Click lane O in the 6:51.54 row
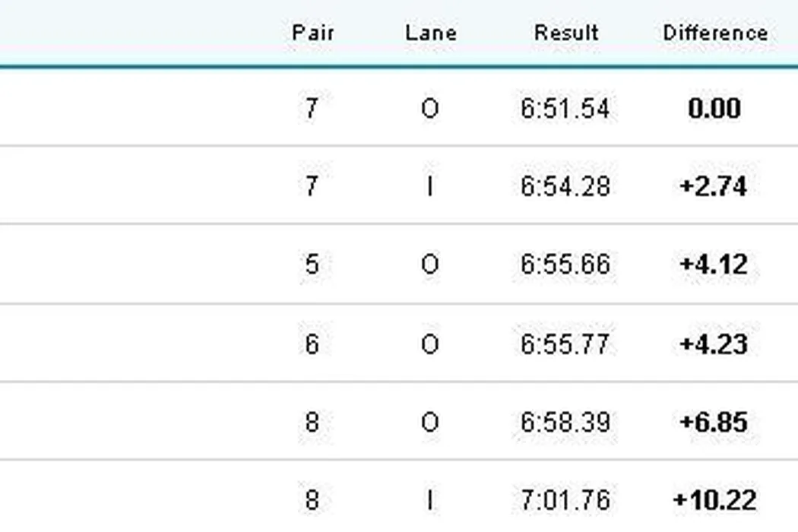 coord(430,109)
